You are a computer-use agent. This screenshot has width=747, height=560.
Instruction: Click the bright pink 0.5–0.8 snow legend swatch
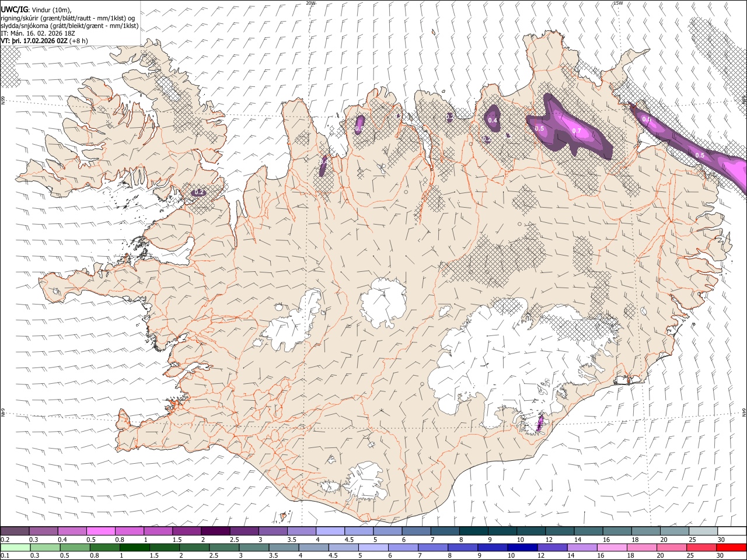[x=101, y=531]
